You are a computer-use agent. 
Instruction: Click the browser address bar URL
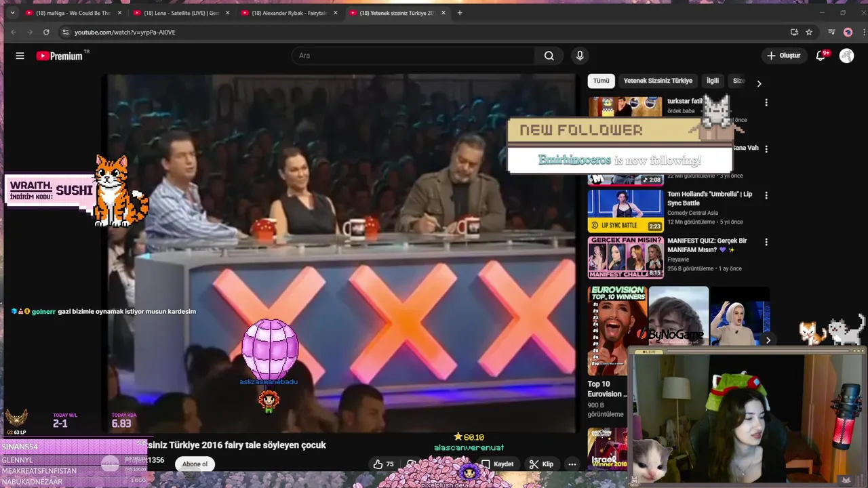pyautogui.click(x=125, y=32)
